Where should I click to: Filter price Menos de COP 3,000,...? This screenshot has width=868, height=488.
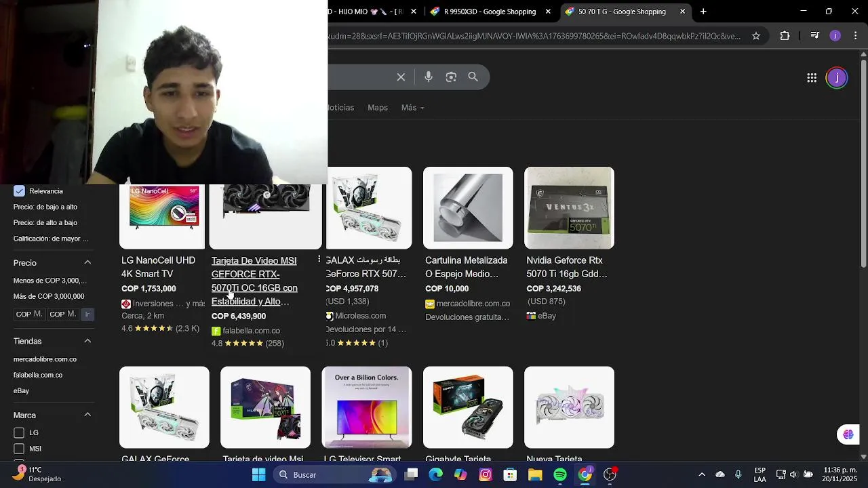pyautogui.click(x=50, y=281)
